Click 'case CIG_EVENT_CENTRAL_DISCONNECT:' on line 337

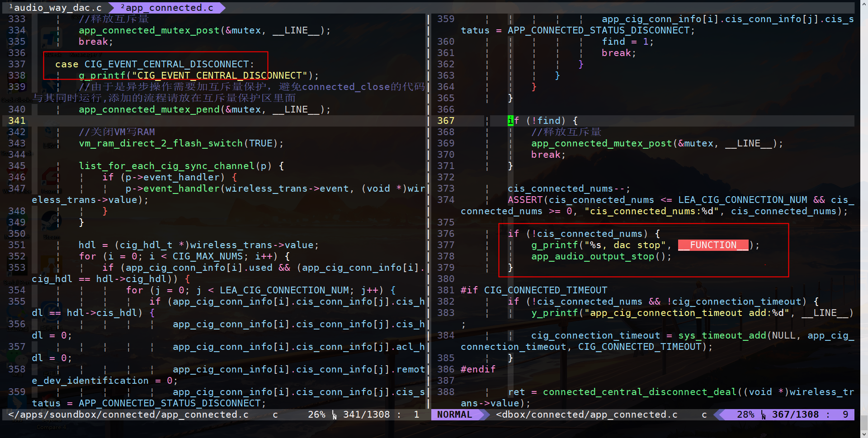[x=155, y=64]
